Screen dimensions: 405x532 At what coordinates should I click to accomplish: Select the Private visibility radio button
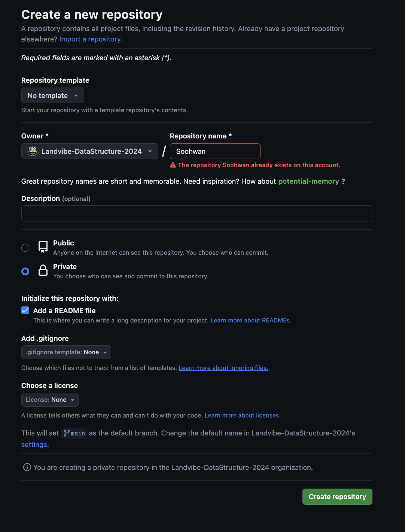point(25,271)
